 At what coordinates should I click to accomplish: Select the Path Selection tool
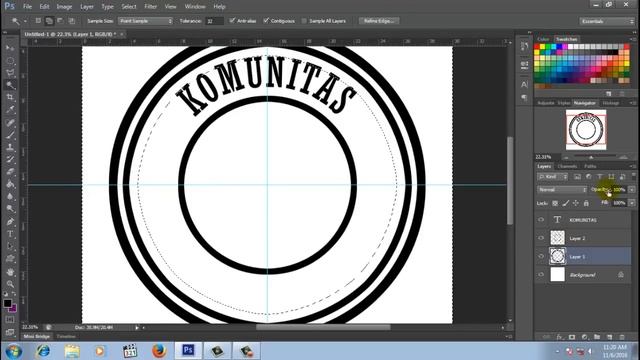(10, 247)
